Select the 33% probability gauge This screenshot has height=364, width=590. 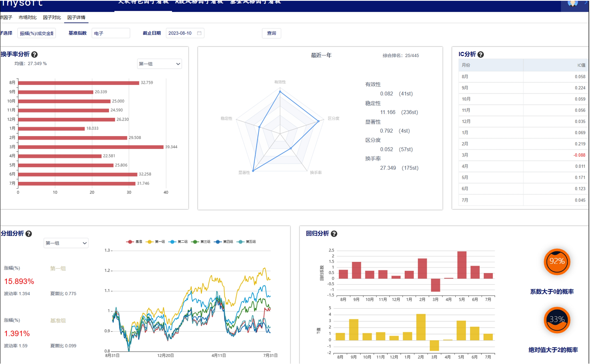click(557, 320)
